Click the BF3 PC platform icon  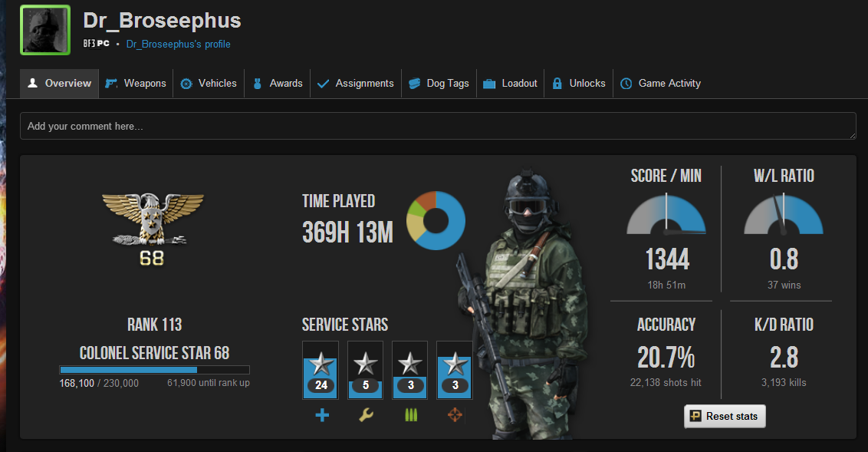pos(97,43)
